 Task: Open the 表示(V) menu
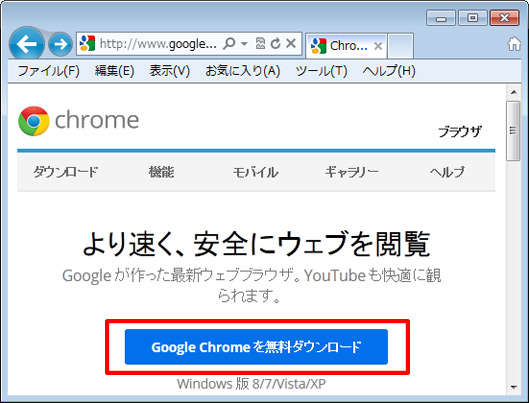point(169,71)
